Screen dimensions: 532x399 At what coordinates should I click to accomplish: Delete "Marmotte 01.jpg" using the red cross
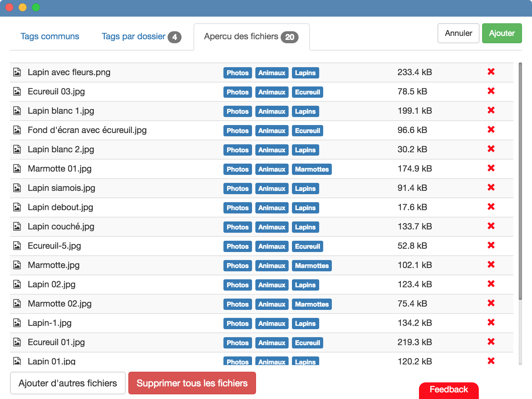(491, 169)
